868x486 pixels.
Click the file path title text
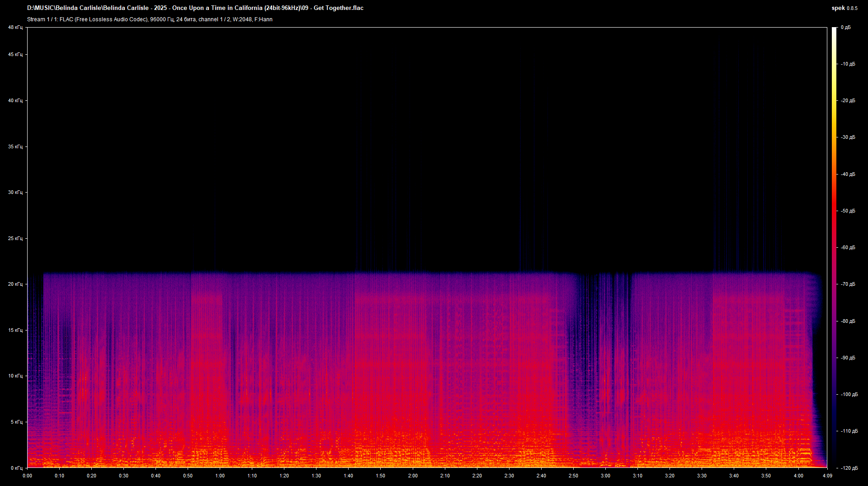[x=195, y=8]
